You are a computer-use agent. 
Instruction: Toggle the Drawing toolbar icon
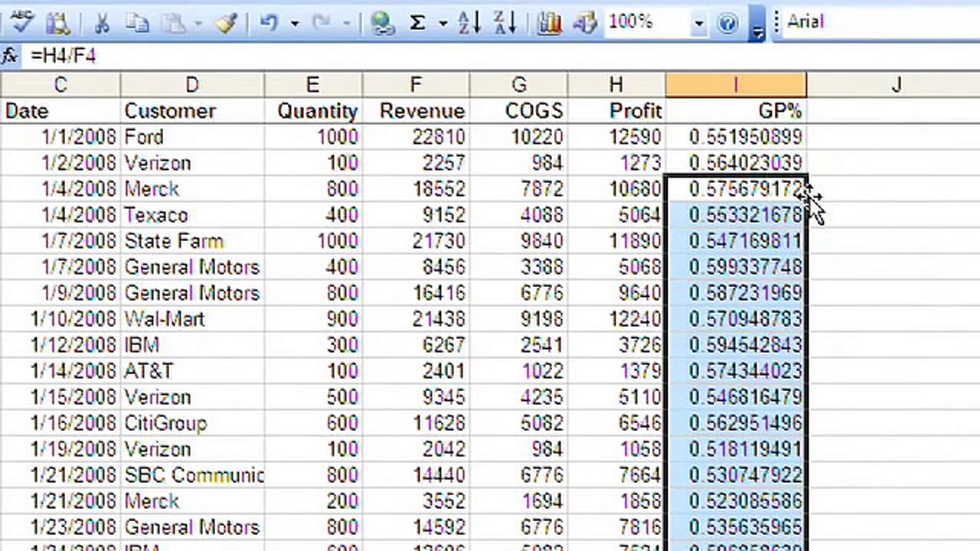coord(585,23)
